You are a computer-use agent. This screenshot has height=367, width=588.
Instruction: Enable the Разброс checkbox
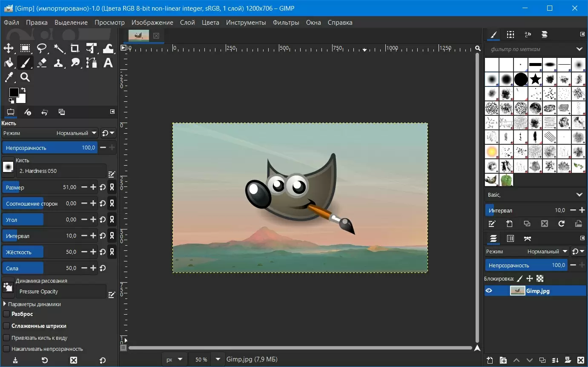coord(6,314)
